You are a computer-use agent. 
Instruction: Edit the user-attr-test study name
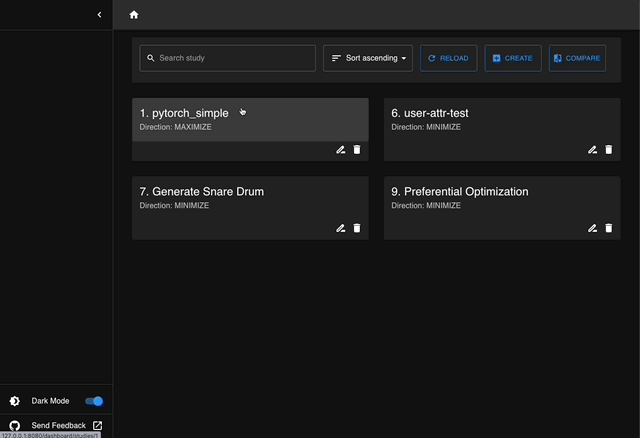[x=593, y=149]
